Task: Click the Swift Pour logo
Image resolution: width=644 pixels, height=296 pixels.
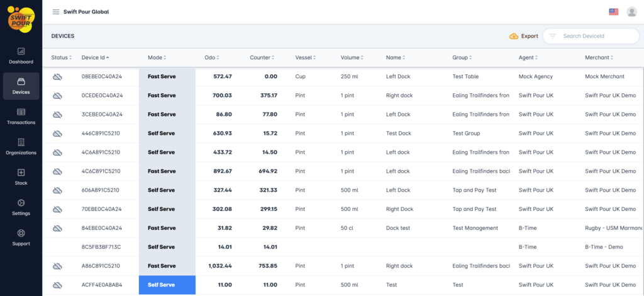Action: pyautogui.click(x=21, y=18)
